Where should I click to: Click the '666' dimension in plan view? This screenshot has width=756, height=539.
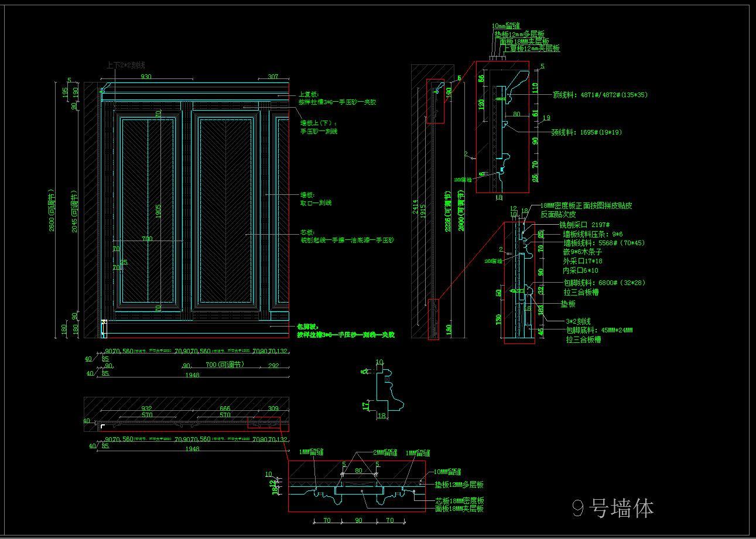pyautogui.click(x=225, y=408)
